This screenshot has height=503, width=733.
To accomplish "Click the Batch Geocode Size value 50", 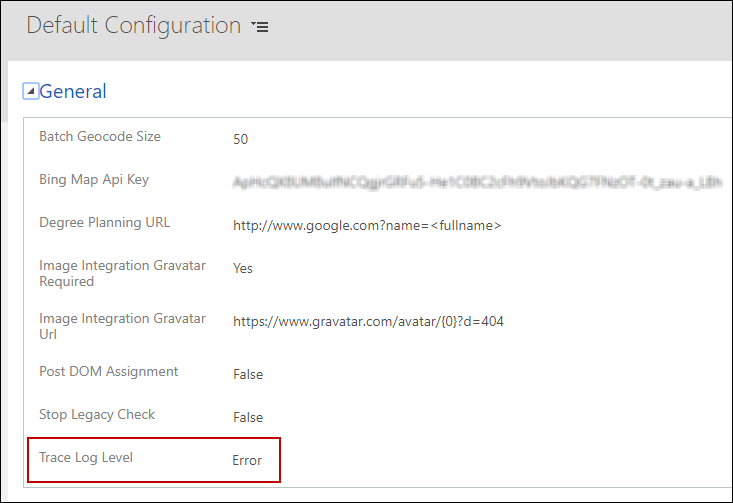I will [240, 139].
